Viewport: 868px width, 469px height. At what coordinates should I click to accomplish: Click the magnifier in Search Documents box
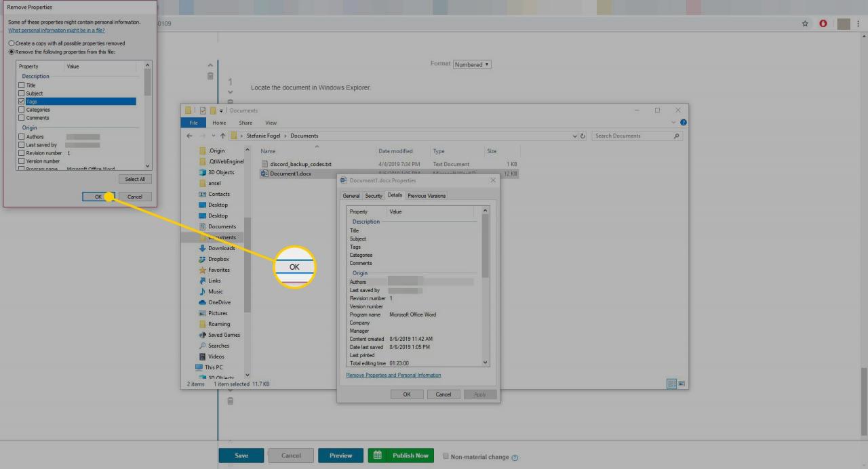pos(677,136)
